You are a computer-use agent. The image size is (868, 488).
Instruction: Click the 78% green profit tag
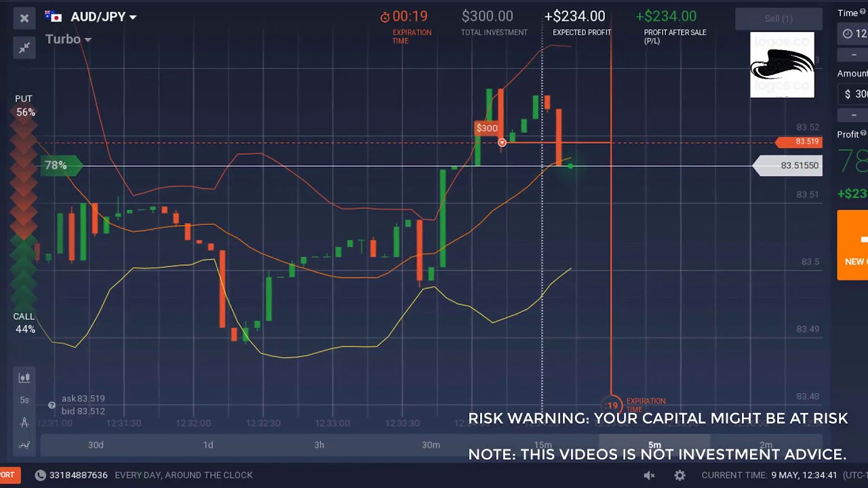click(x=60, y=165)
